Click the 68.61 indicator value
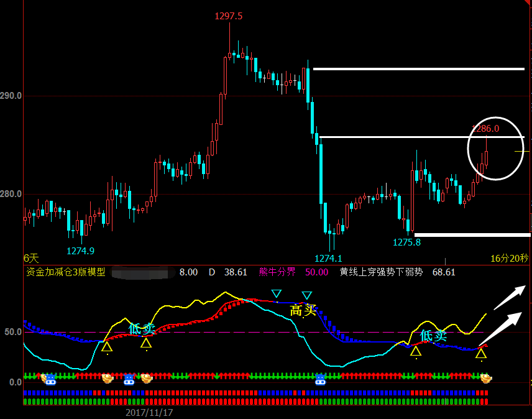 pos(444,272)
